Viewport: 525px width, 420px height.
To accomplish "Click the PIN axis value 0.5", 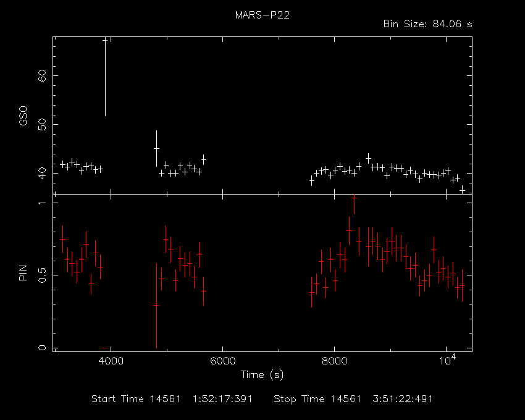I will tap(42, 275).
